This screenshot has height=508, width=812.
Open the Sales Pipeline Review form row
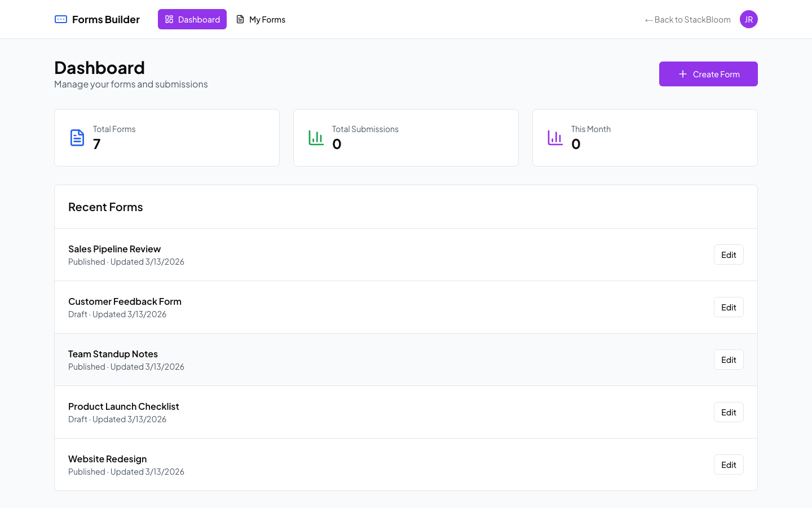[114, 249]
